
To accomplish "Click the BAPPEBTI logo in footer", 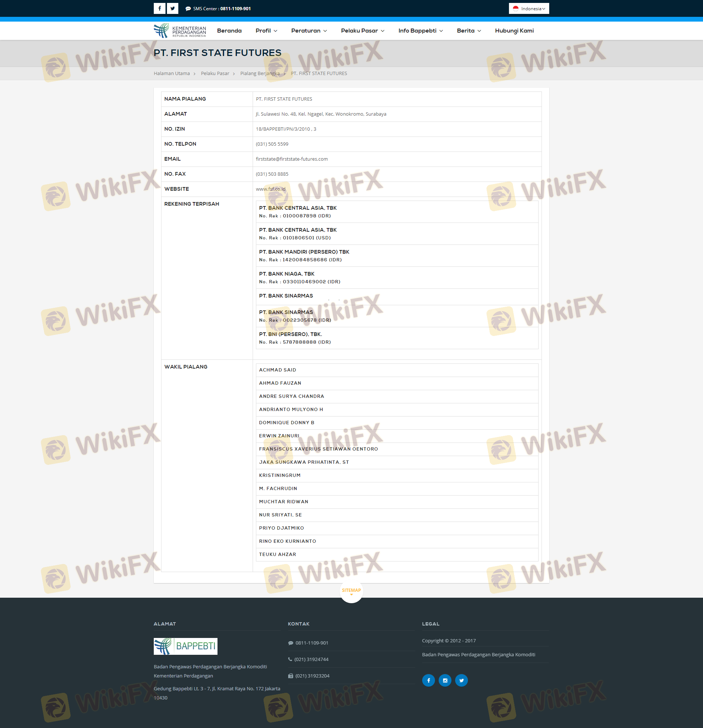I will click(185, 646).
